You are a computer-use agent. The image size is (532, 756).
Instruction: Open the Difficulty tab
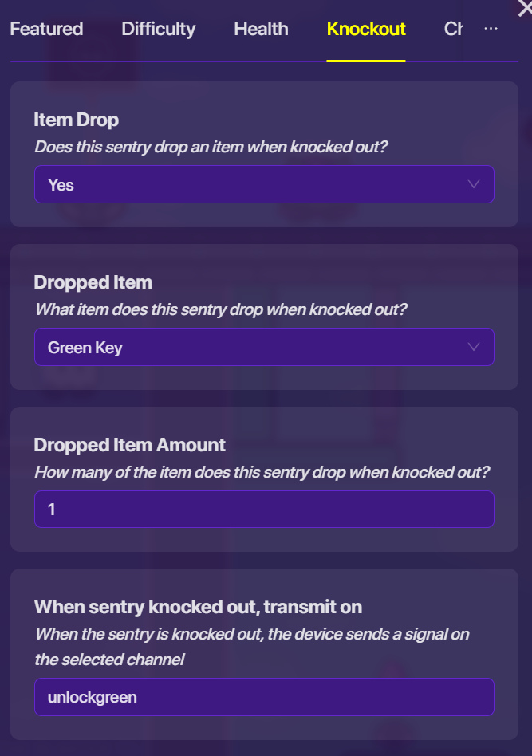[158, 30]
